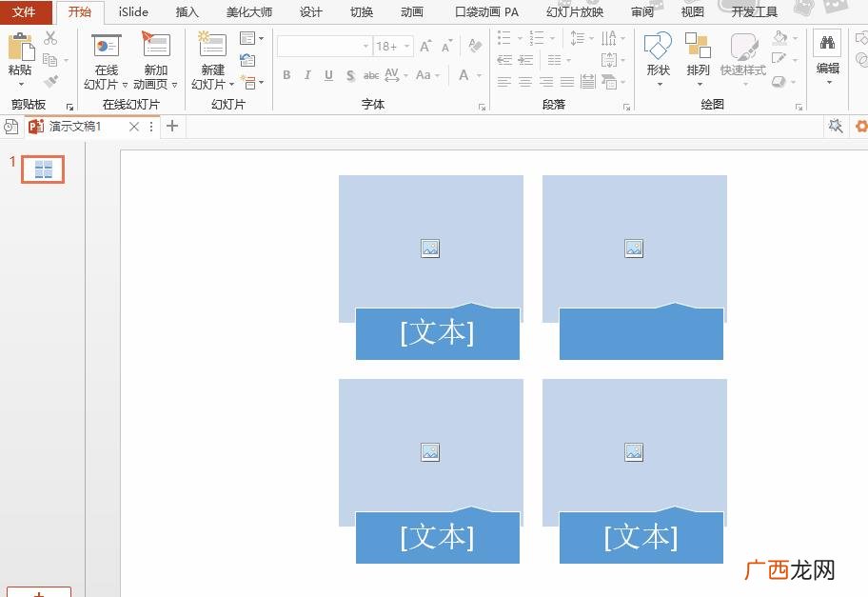Switch to the iSlide tab
868x597 pixels.
coord(133,11)
